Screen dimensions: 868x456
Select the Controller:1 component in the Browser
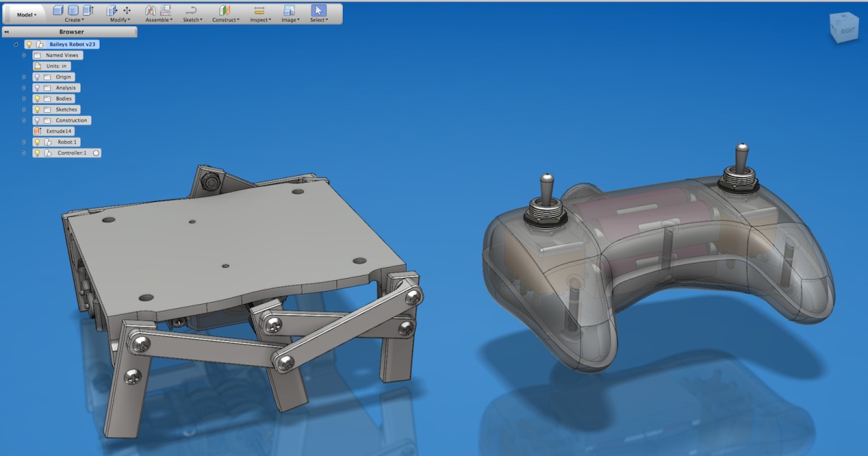point(72,153)
